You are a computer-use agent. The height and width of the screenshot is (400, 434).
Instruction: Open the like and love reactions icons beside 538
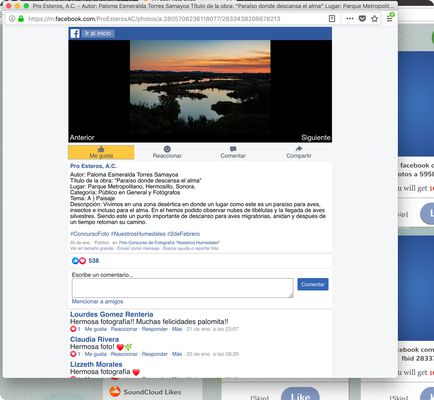click(x=79, y=261)
